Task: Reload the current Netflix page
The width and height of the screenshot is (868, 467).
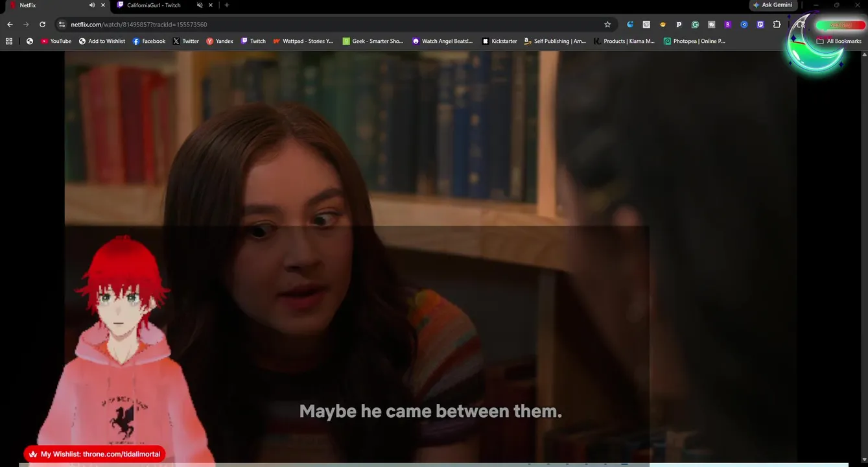Action: coord(42,25)
